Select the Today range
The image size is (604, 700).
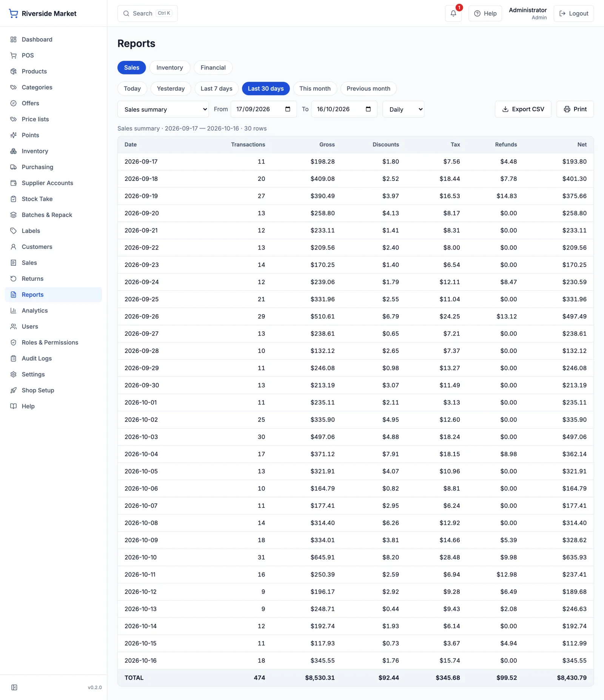click(132, 89)
